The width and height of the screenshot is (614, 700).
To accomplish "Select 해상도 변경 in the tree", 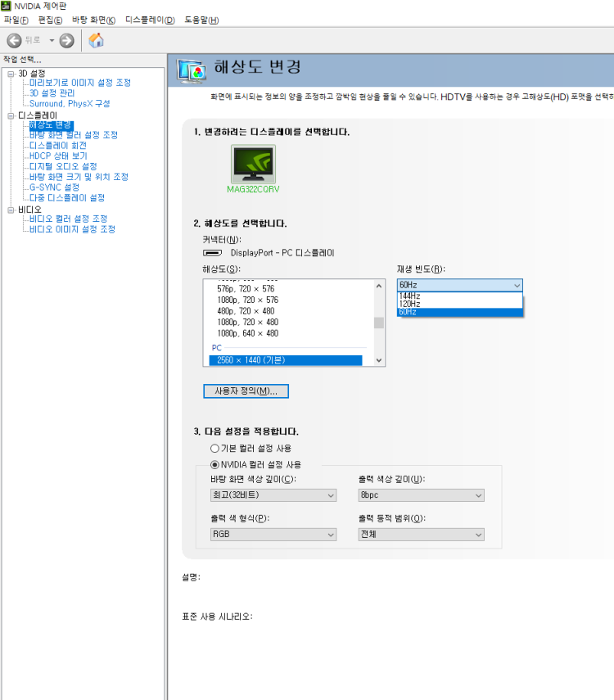I will (x=52, y=124).
